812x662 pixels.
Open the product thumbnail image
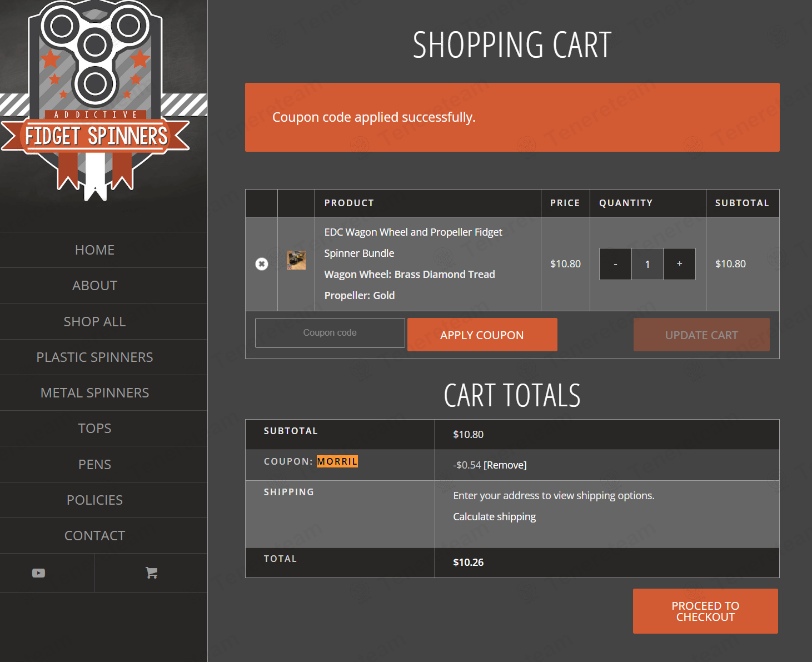pyautogui.click(x=296, y=260)
